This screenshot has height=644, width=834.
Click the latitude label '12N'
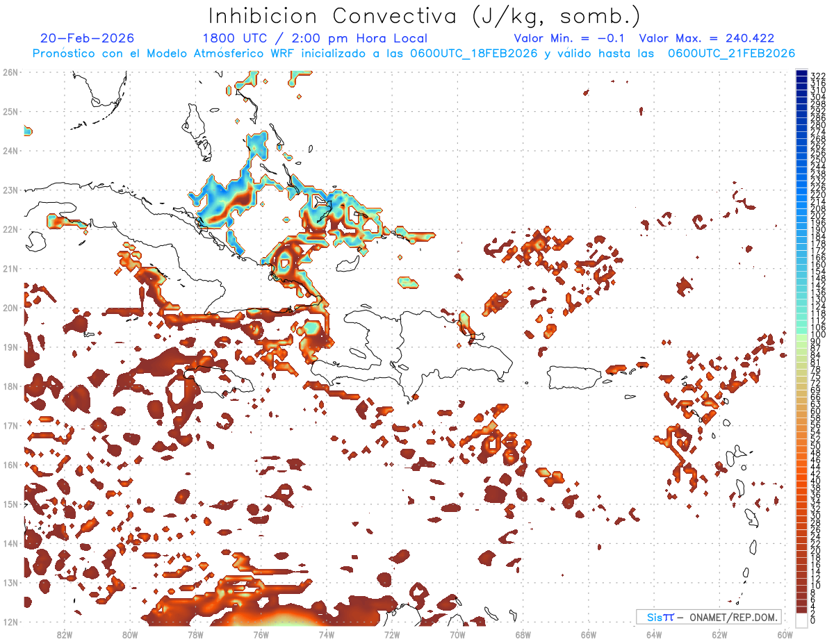[x=10, y=622]
